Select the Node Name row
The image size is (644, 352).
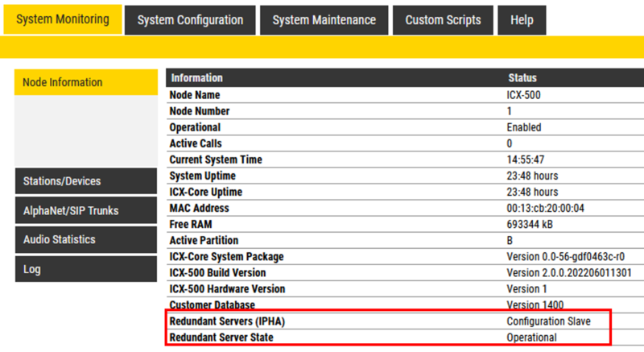[x=195, y=95]
